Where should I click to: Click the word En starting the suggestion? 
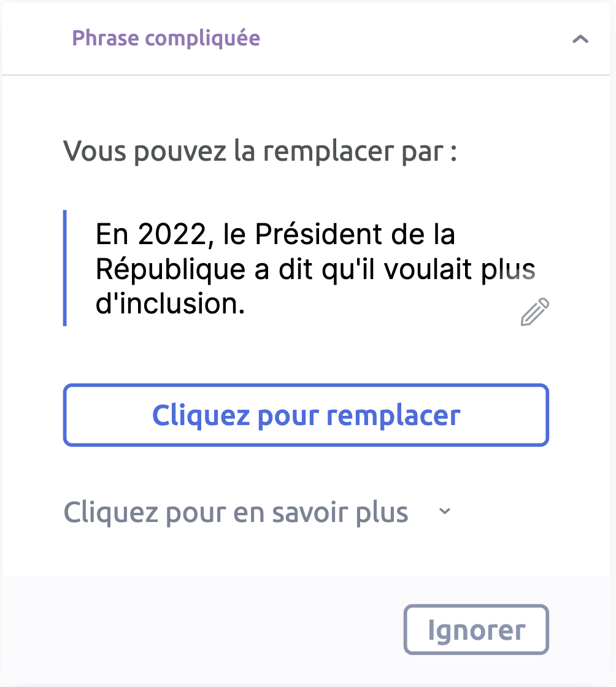tap(113, 234)
